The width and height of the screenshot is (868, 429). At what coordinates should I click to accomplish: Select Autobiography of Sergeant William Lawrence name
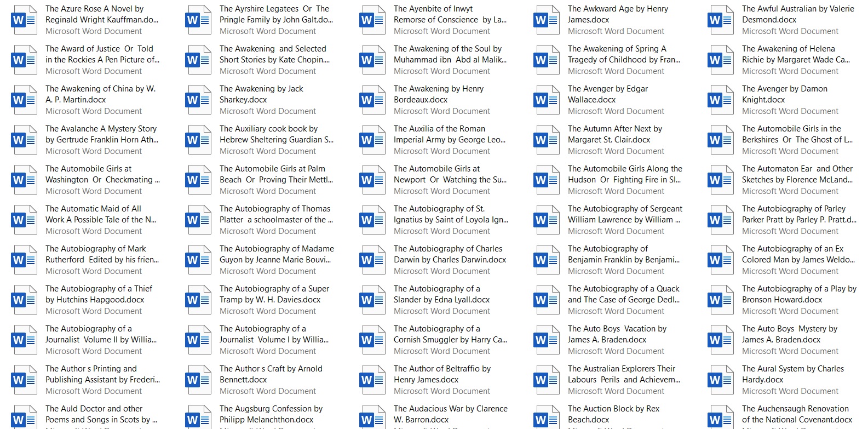click(x=625, y=214)
